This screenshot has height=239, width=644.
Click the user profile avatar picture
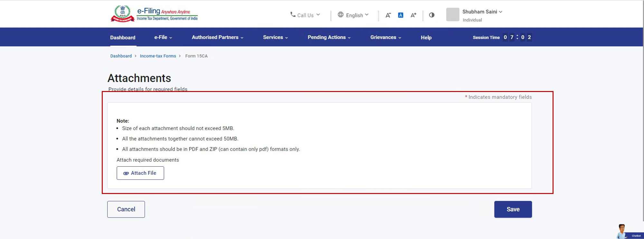tap(452, 15)
